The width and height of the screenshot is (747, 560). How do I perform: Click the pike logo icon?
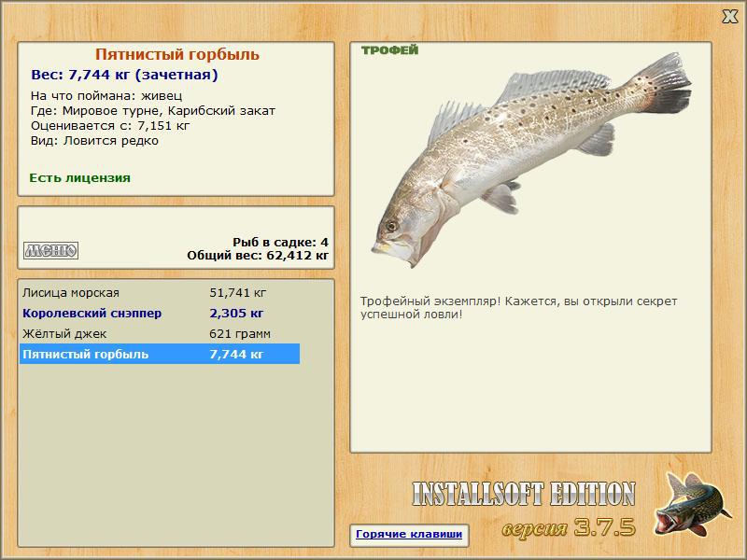click(692, 504)
